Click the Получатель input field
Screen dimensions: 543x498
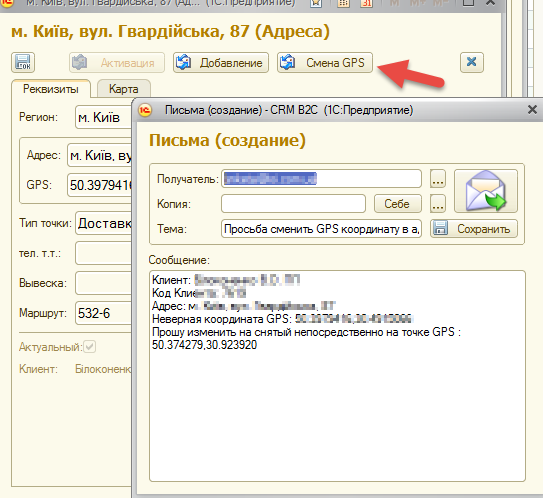321,179
